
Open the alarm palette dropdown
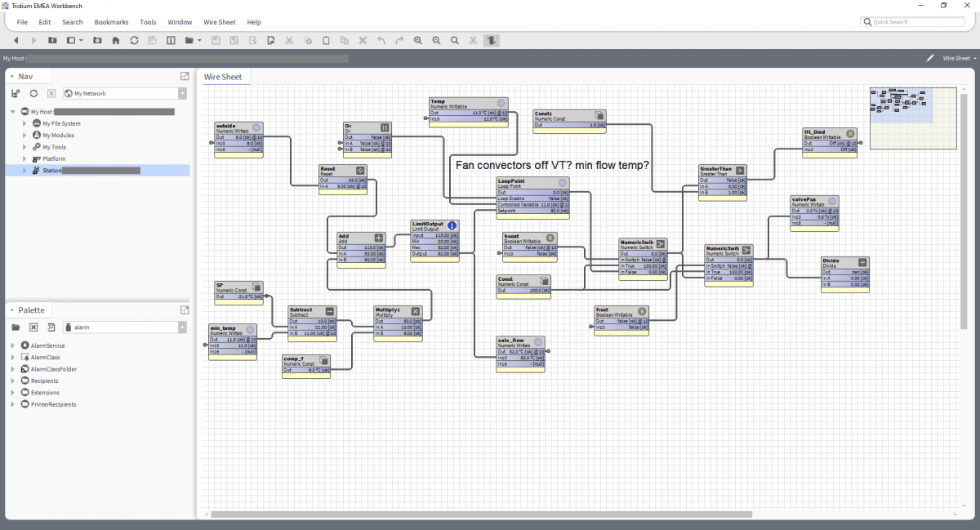coord(182,327)
